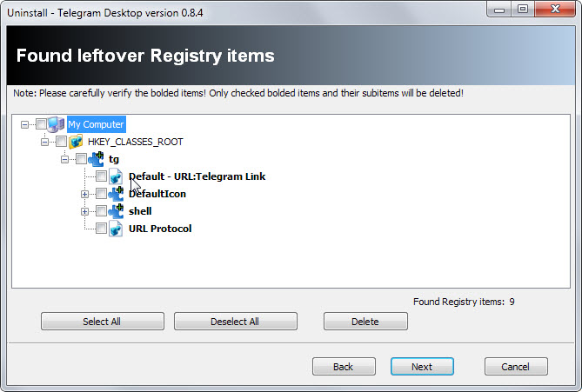
Task: Check the My Computer checkbox
Action: click(41, 124)
